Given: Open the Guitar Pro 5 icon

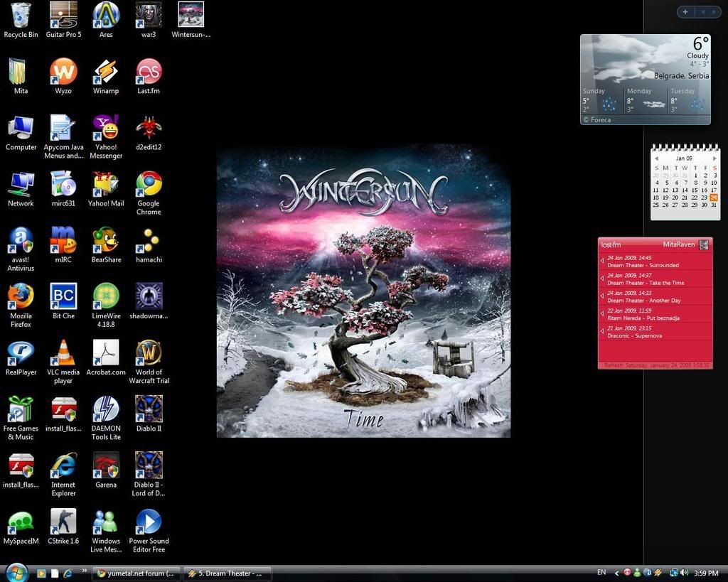Looking at the screenshot, I should (x=63, y=16).
